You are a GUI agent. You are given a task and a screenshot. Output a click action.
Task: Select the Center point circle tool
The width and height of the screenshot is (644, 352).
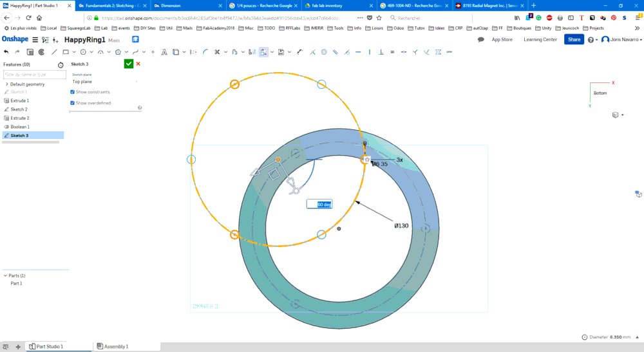(x=83, y=52)
